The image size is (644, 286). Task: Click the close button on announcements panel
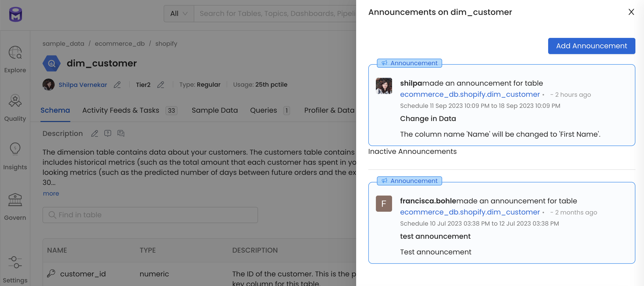pyautogui.click(x=631, y=11)
